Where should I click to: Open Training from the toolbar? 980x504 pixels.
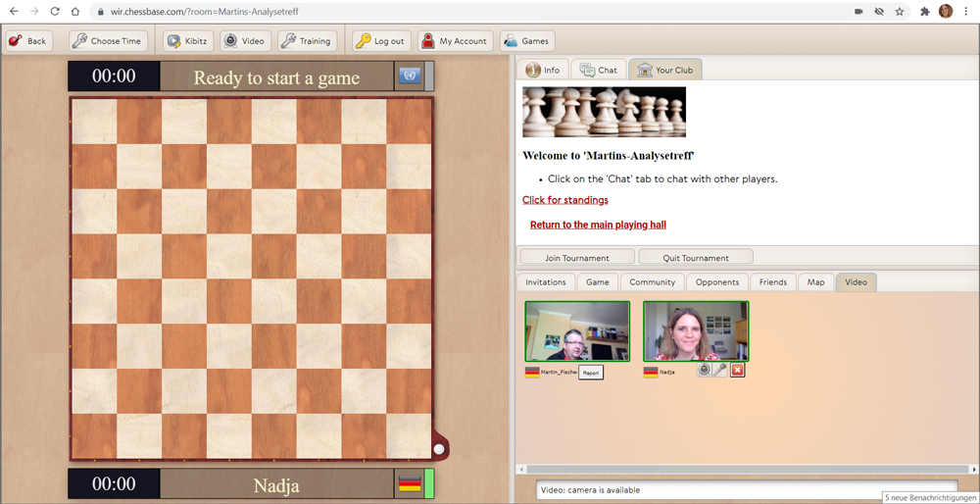click(x=306, y=41)
